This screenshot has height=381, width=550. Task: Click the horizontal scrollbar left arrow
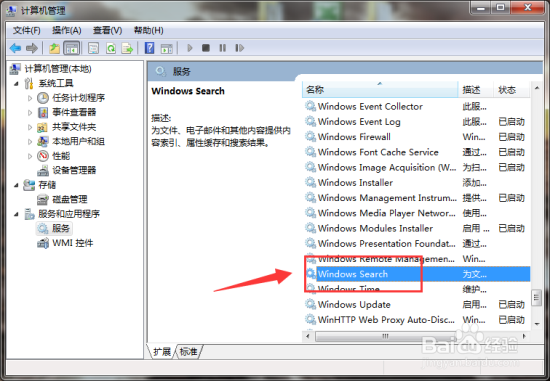pos(308,336)
